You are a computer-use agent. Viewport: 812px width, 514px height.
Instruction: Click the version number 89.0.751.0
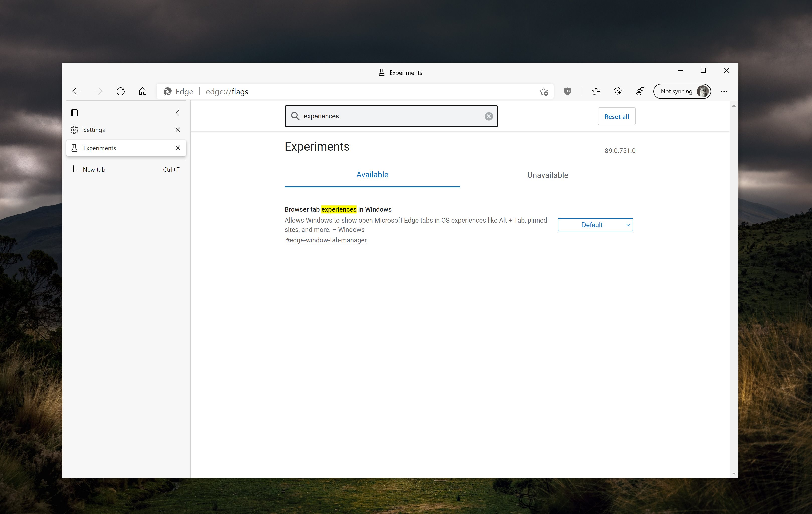(620, 151)
